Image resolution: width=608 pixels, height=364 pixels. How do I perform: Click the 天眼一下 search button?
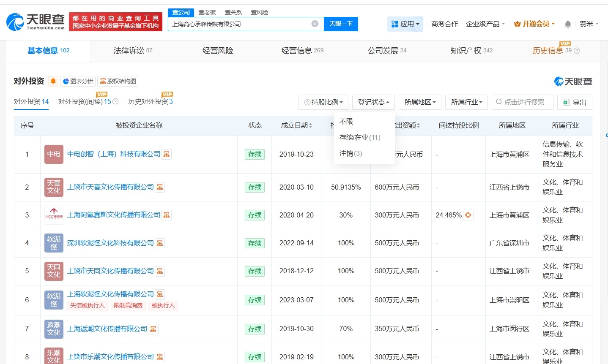coord(341,24)
